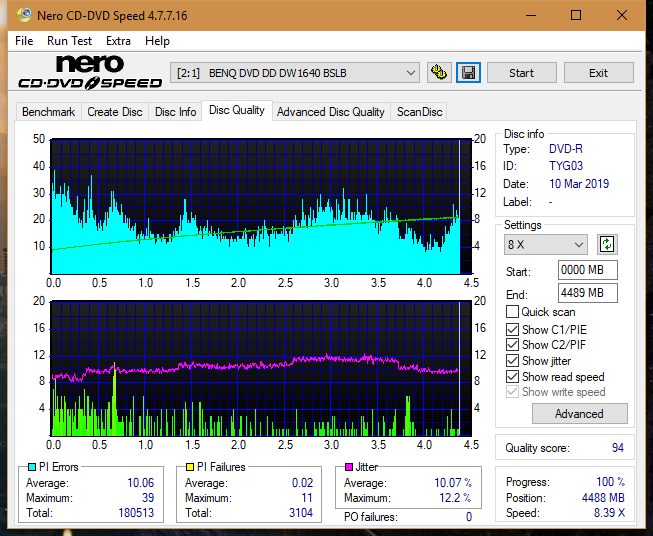
Task: Switch to the Create Disc tab
Action: click(115, 112)
